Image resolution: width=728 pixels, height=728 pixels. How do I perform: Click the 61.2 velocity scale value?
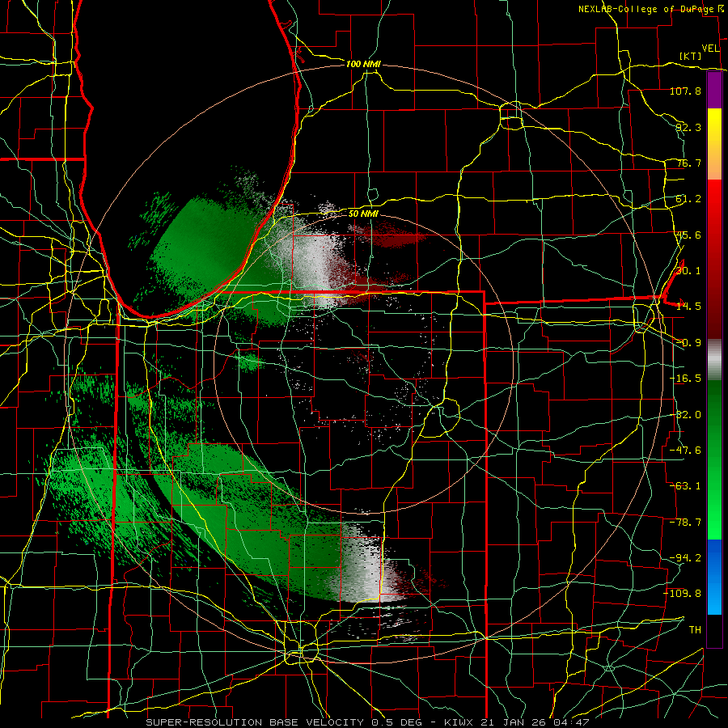[x=688, y=199]
